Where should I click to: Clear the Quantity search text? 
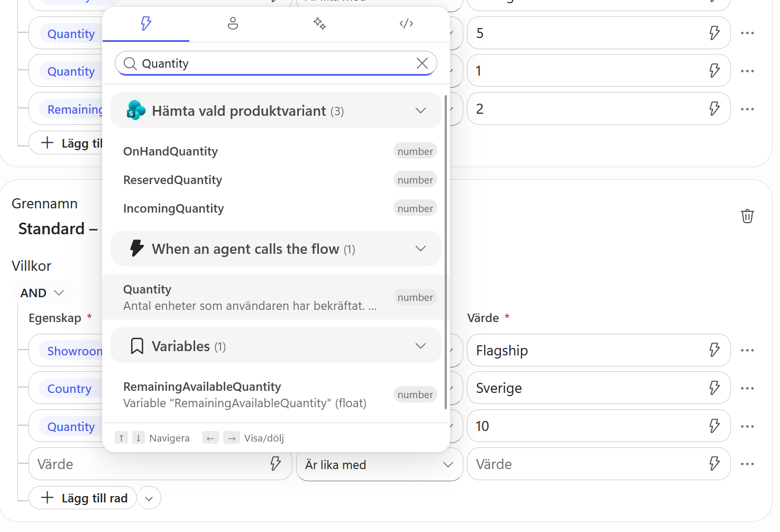coord(422,63)
